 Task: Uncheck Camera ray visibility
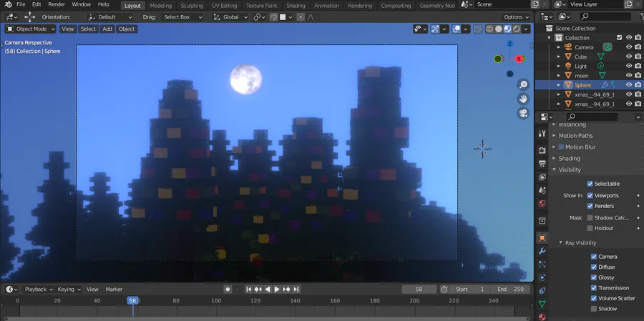(593, 257)
